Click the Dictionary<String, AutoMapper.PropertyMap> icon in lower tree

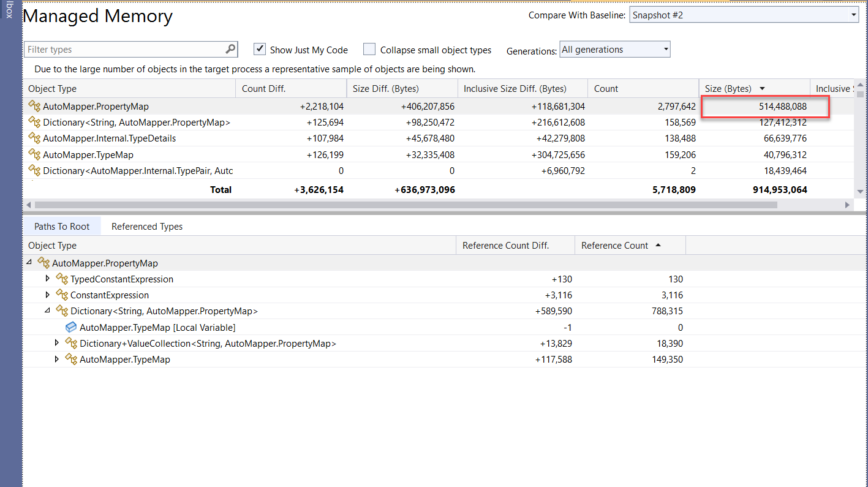tap(62, 311)
